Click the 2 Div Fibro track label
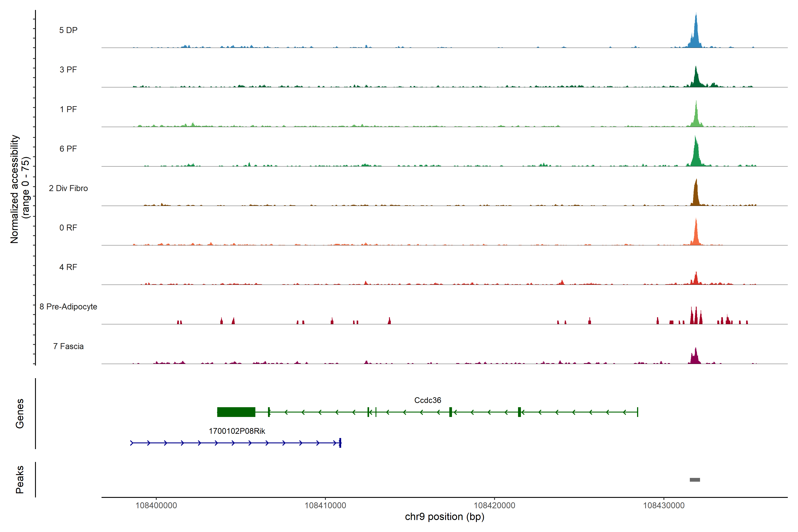Image resolution: width=798 pixels, height=532 pixels. [x=68, y=188]
